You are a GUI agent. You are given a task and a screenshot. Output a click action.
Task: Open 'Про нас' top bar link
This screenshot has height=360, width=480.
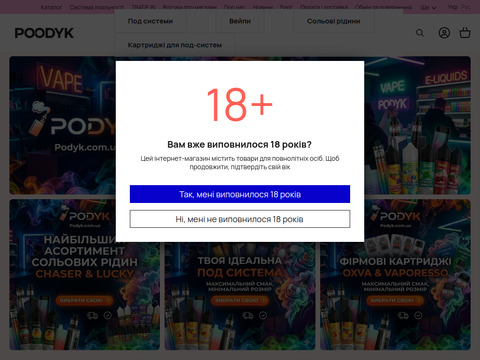[x=234, y=7]
